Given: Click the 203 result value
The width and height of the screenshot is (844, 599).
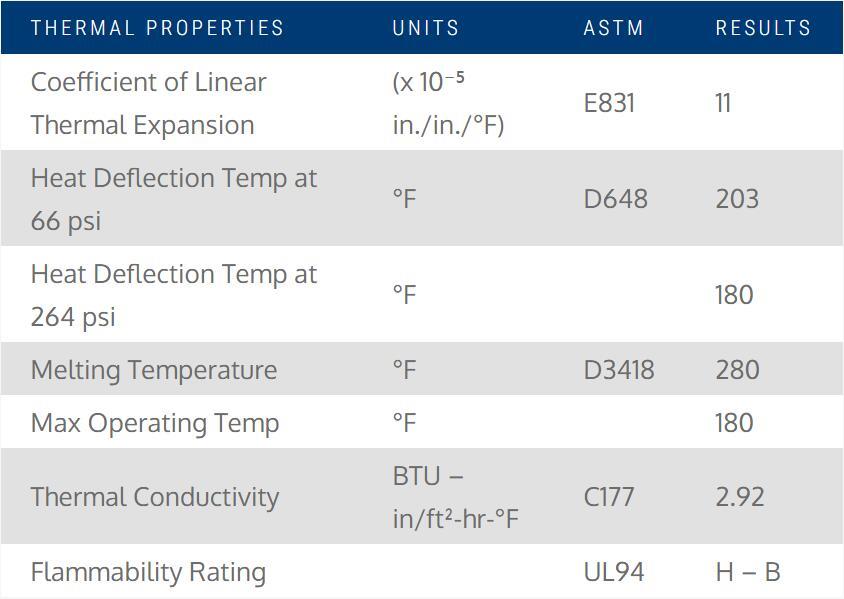Looking at the screenshot, I should click(737, 199).
